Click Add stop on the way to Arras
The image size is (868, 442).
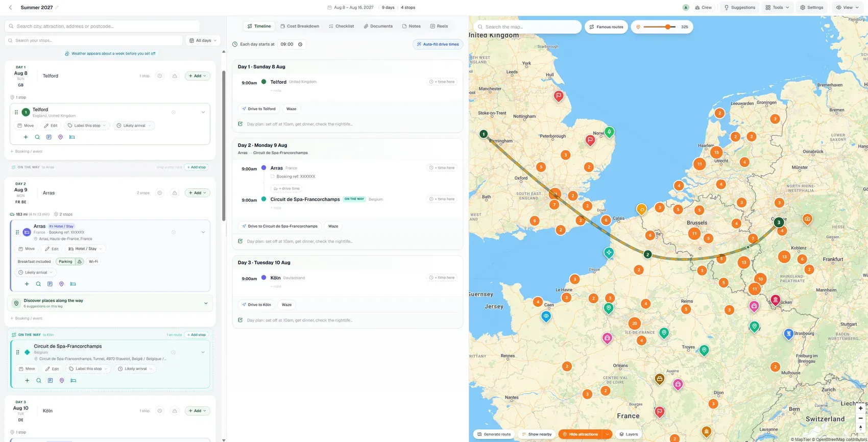pos(196,167)
